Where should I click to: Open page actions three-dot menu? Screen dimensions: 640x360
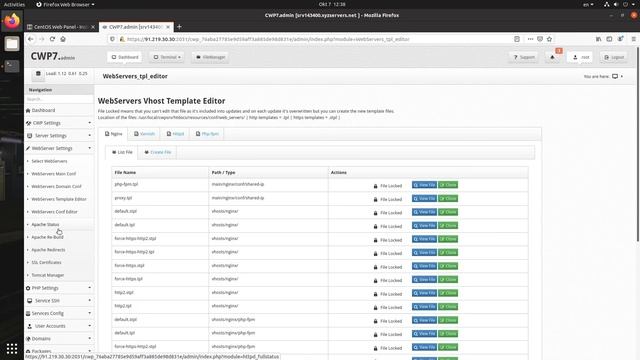(x=530, y=39)
